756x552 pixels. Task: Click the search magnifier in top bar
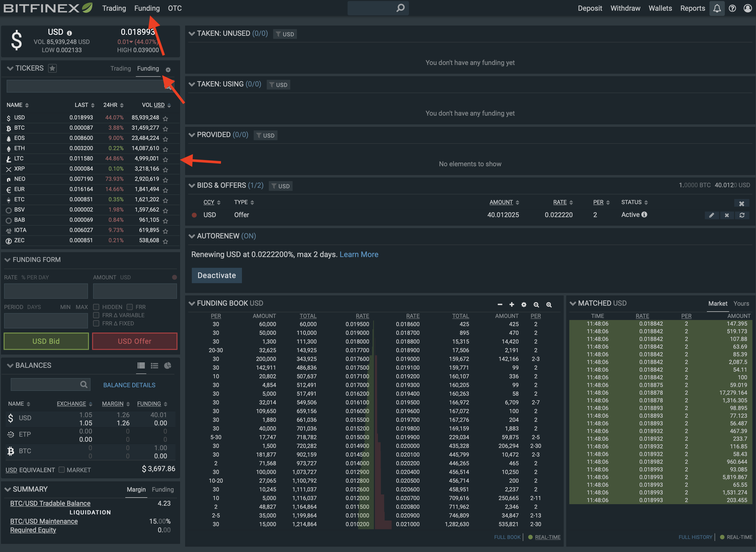[x=400, y=8]
